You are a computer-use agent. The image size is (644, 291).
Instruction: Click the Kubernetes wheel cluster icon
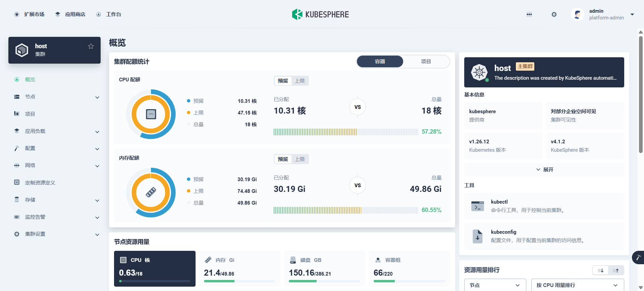pos(479,72)
